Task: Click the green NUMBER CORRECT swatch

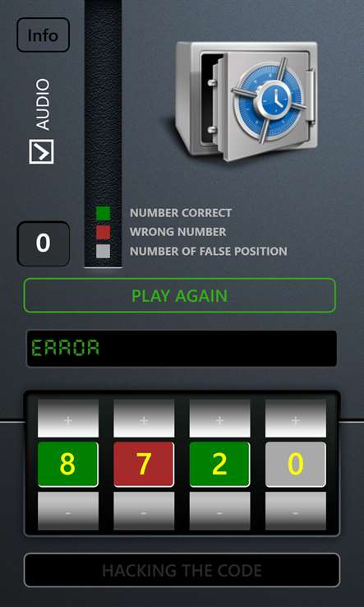Action: tap(103, 213)
